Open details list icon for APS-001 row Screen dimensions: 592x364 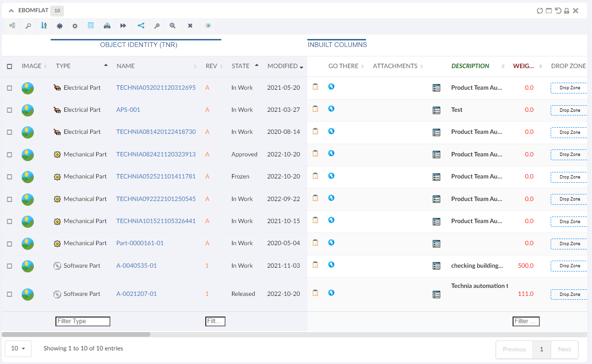[x=436, y=110]
